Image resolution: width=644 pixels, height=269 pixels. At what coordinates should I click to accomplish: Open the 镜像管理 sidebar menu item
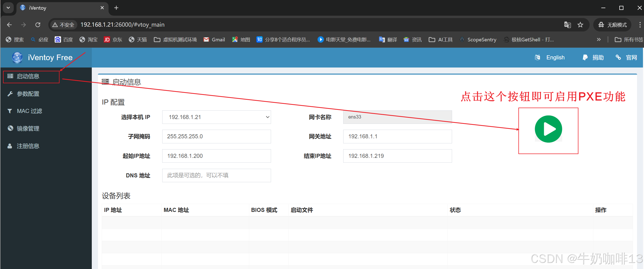(28, 129)
